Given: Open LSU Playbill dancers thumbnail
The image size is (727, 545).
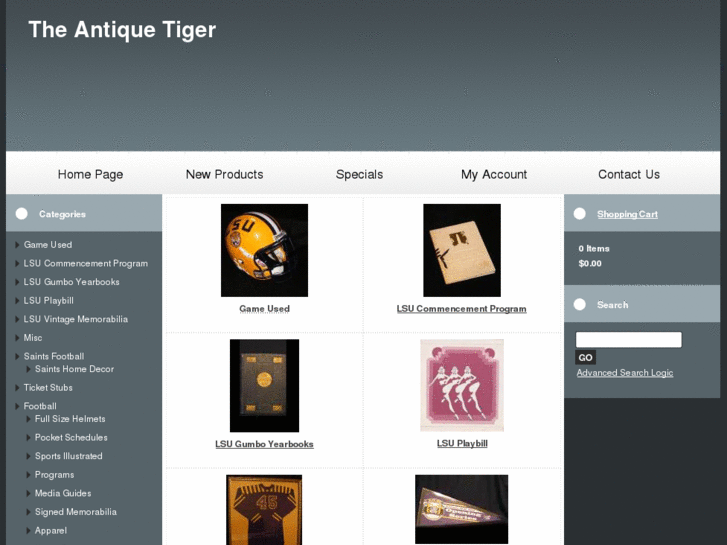Looking at the screenshot, I should pyautogui.click(x=462, y=385).
